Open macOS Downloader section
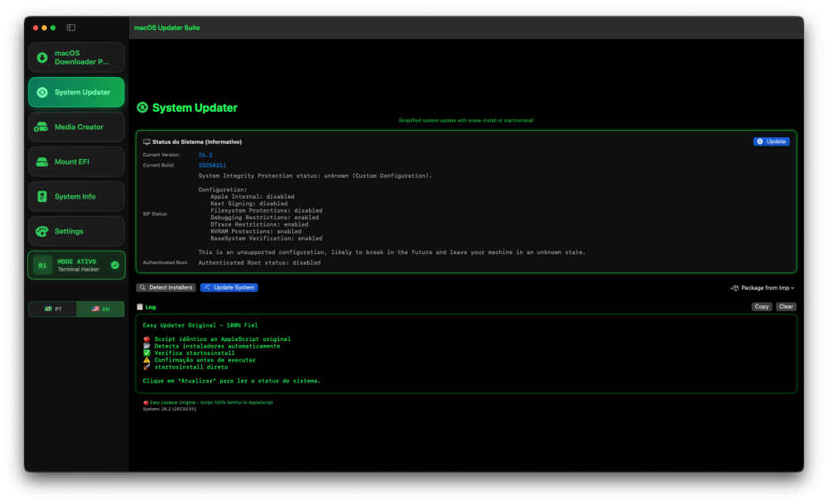 point(76,57)
